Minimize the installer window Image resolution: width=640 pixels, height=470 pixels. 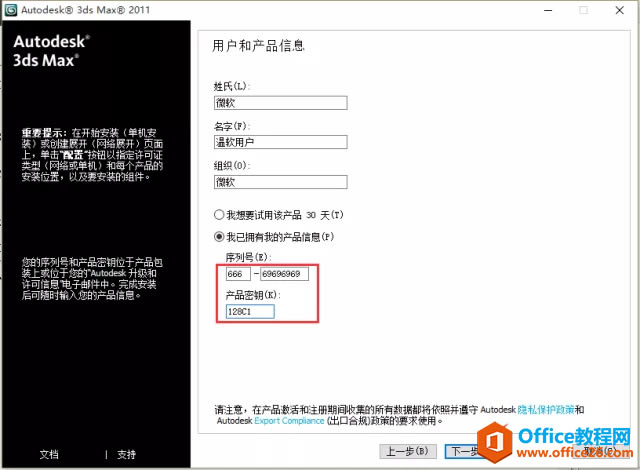pos(548,10)
